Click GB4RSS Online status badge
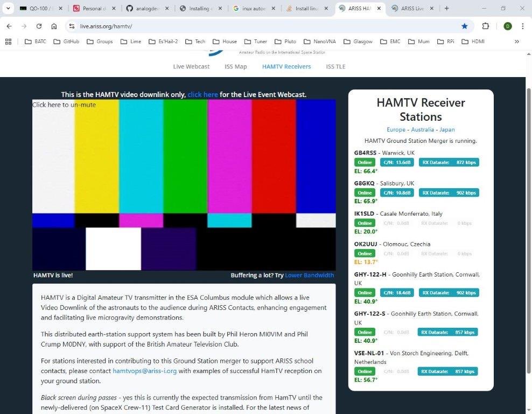Screen dimensions: 532x414 pyautogui.click(x=365, y=162)
